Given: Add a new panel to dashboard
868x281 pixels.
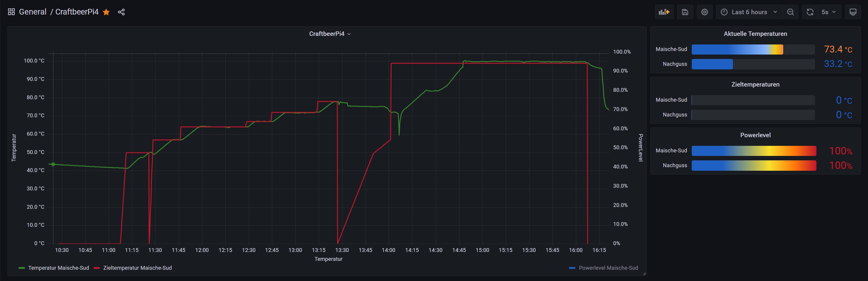Looking at the screenshot, I should pos(664,12).
